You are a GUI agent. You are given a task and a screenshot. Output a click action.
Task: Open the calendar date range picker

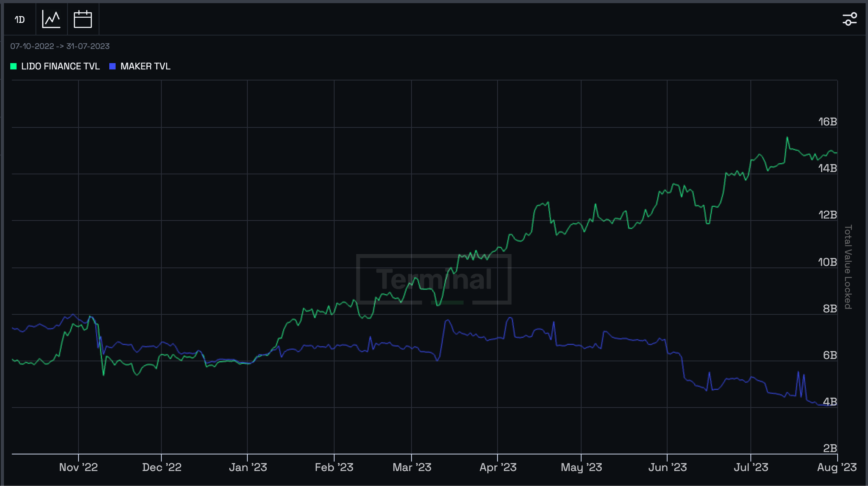[x=83, y=19]
